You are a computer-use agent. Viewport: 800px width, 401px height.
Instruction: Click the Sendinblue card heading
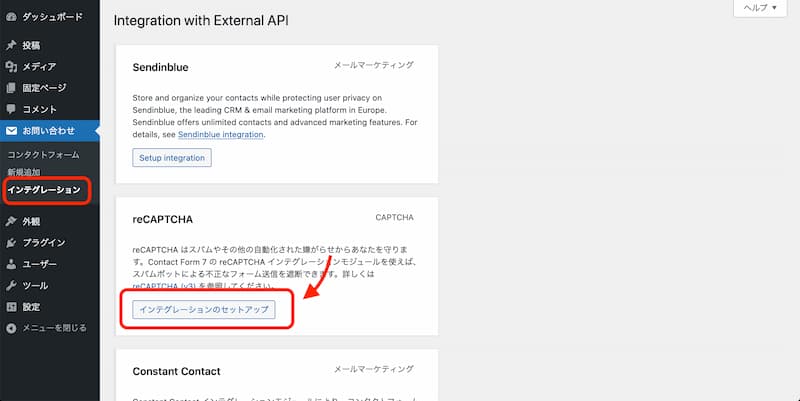click(160, 67)
